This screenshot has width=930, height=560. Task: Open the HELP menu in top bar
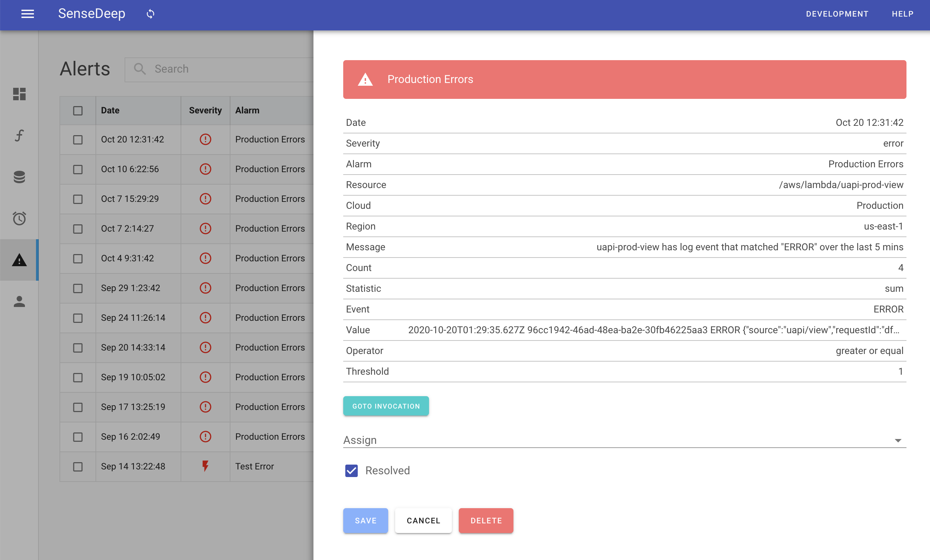point(902,14)
